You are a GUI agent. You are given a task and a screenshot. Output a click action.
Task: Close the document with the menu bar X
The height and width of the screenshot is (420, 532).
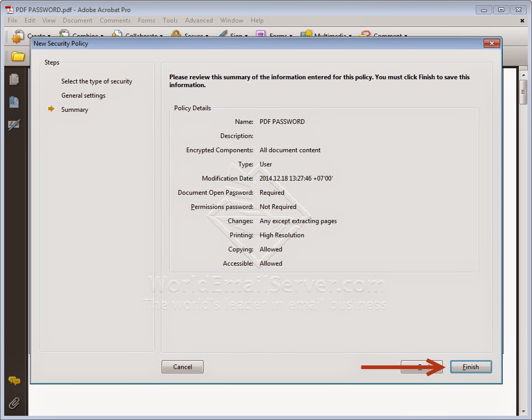coord(522,20)
